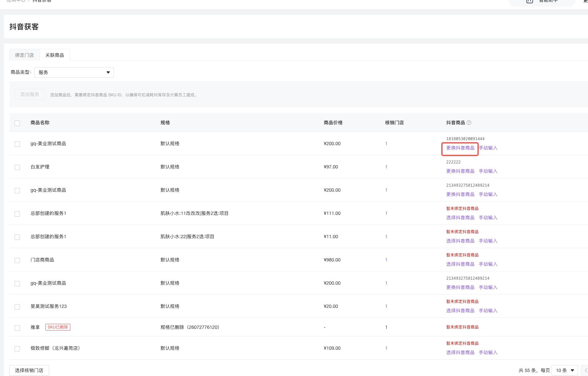588x376 pixels.
Task: Check the 白发护理 row checkbox
Action: click(17, 167)
